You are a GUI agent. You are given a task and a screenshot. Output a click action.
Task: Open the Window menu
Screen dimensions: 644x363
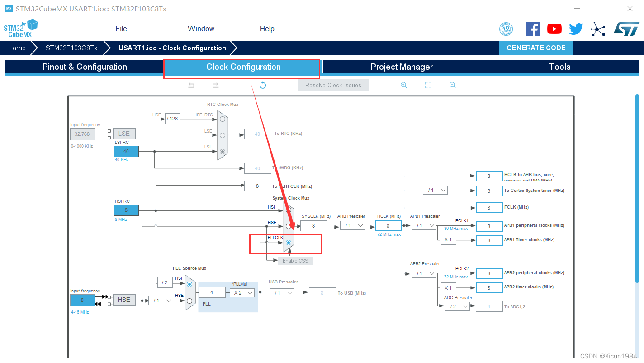(201, 29)
